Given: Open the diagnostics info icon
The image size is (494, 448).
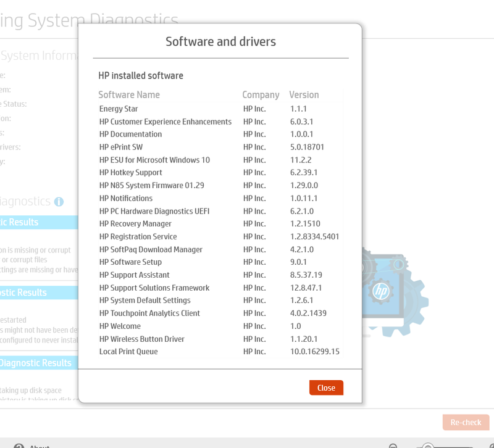Looking at the screenshot, I should click(x=59, y=202).
